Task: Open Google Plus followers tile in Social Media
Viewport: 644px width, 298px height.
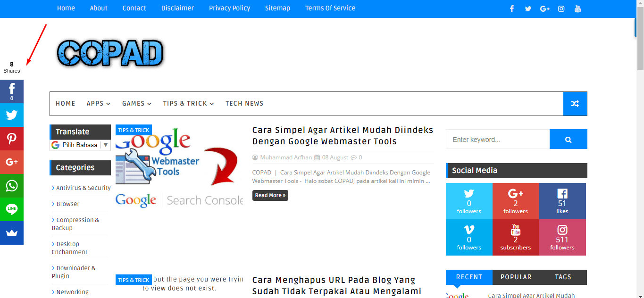Action: click(x=516, y=201)
